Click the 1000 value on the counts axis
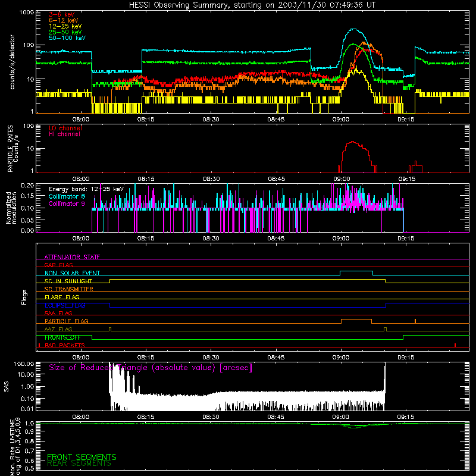The image size is (476, 476). 27,12
